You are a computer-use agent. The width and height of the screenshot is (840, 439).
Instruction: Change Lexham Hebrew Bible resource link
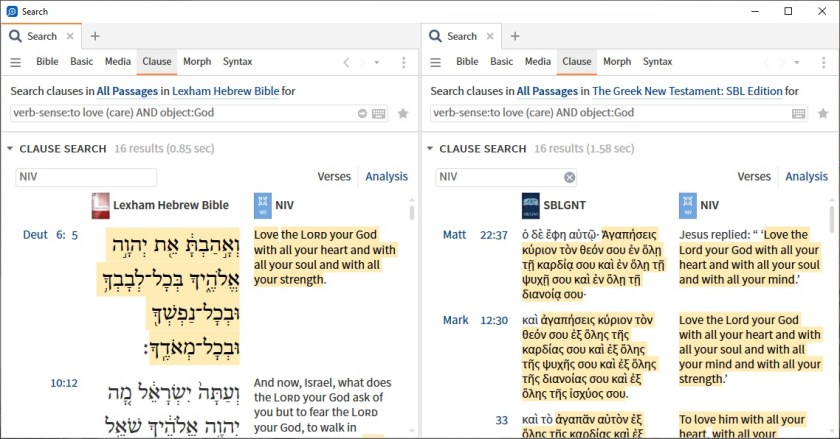pos(226,92)
